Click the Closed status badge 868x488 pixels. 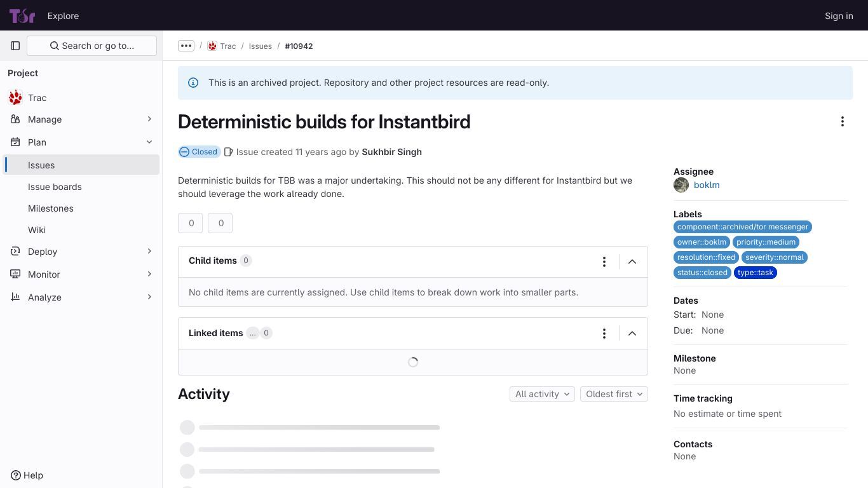(x=199, y=152)
